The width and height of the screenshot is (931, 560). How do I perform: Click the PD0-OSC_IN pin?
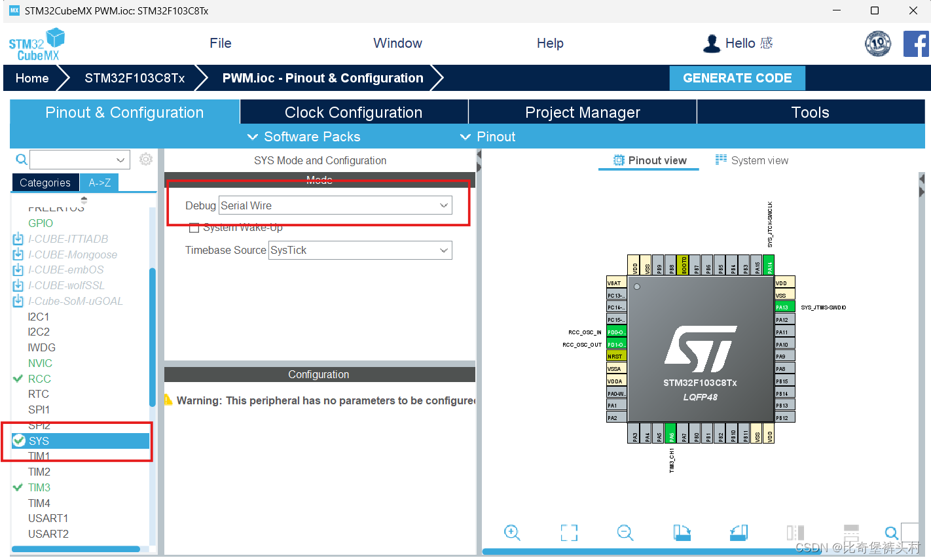(617, 332)
